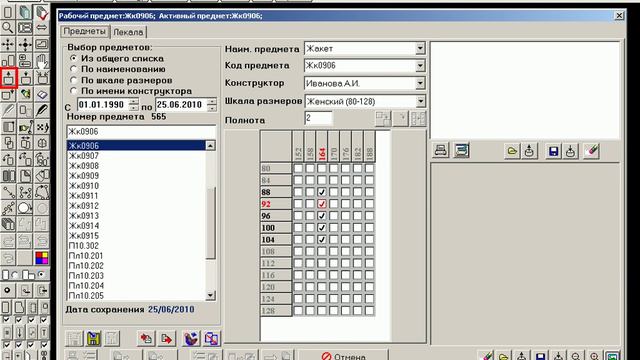Screen dimensions: 640x360
Task: Select 'По имени конструктора' radio option
Action: point(73,91)
